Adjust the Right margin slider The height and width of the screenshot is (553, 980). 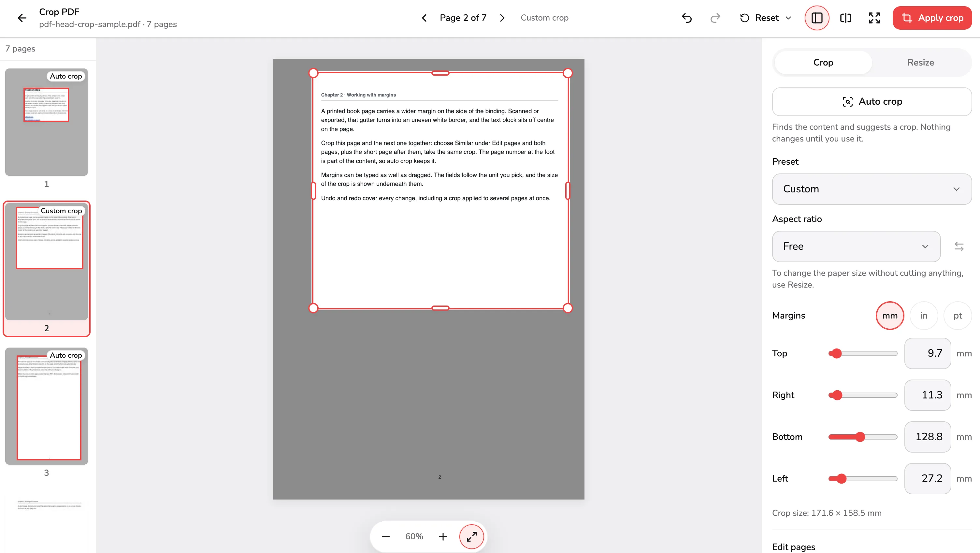[863, 395]
